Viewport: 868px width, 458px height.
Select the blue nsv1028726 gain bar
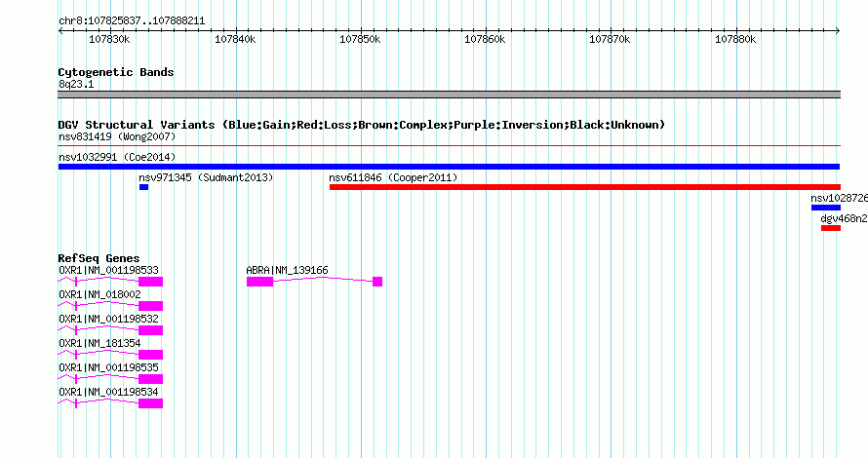826,208
